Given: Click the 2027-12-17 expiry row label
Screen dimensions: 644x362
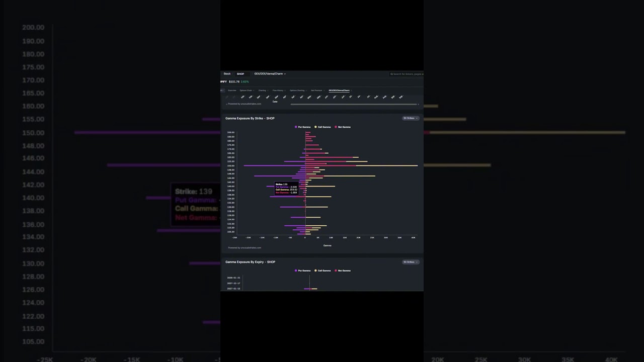Looking at the screenshot, I should 233,283.
